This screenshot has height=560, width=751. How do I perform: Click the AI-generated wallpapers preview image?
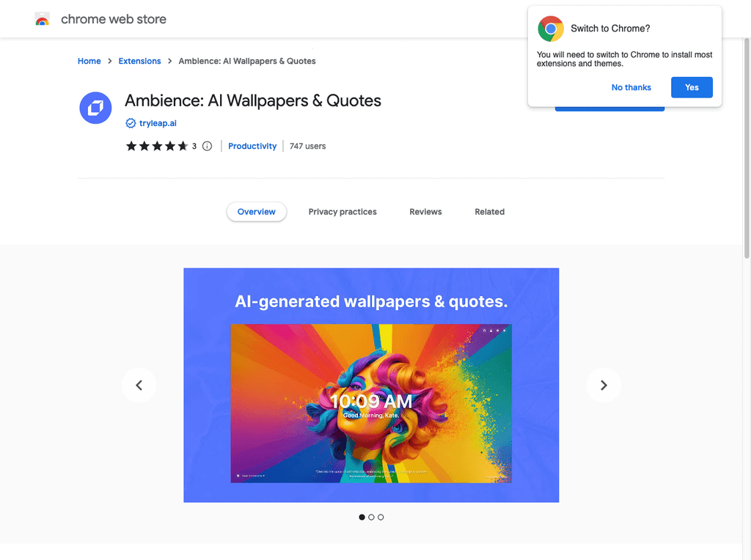(371, 385)
